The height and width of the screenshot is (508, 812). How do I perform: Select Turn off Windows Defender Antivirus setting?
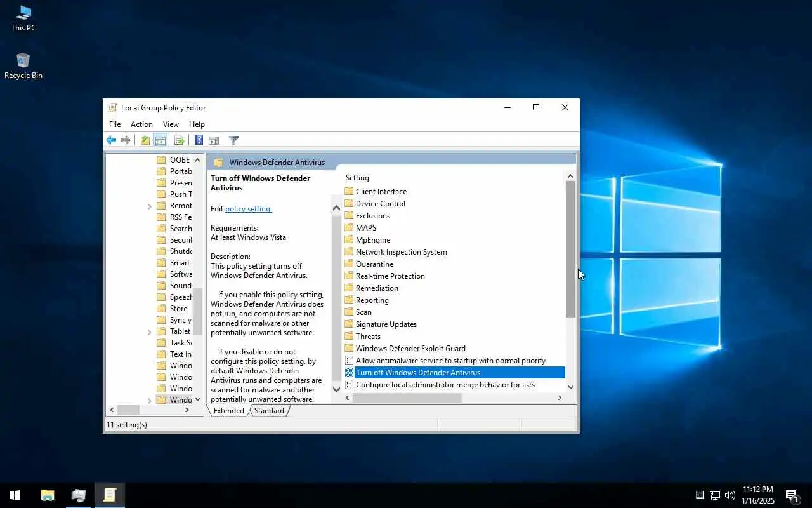(455, 373)
